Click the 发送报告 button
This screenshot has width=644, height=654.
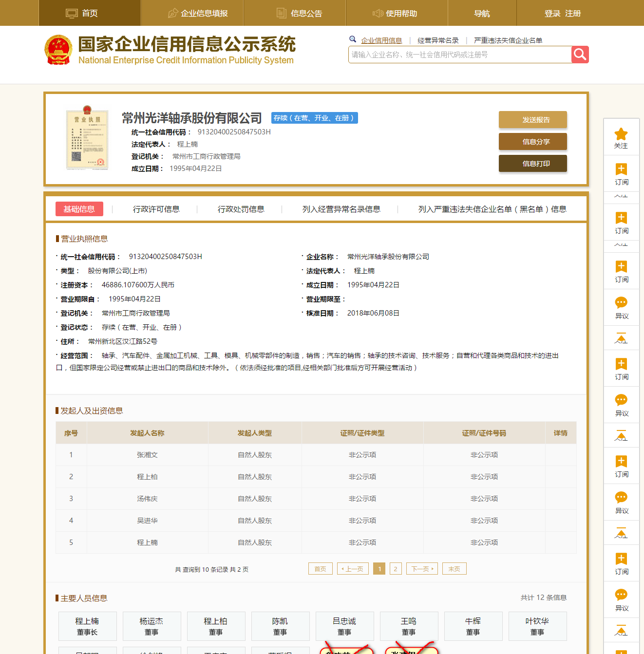coord(532,119)
